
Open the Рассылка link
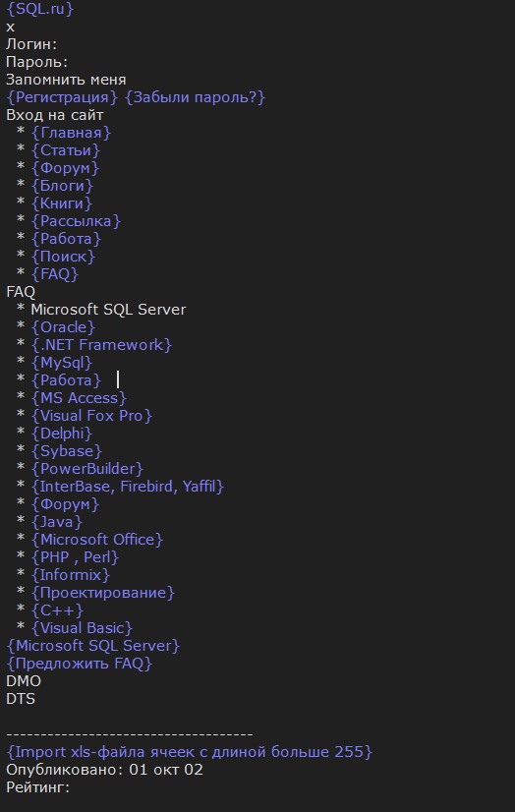coord(76,221)
